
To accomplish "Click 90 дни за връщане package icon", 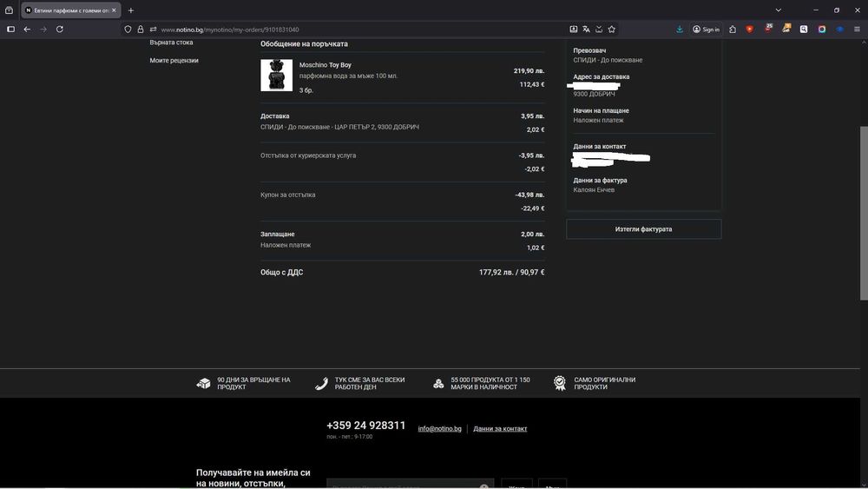I will 203,383.
